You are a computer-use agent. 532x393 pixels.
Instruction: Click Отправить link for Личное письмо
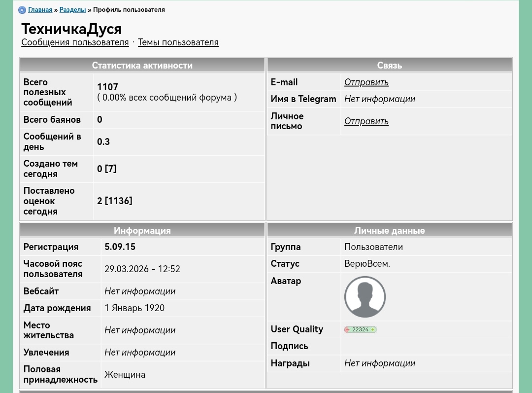point(366,121)
